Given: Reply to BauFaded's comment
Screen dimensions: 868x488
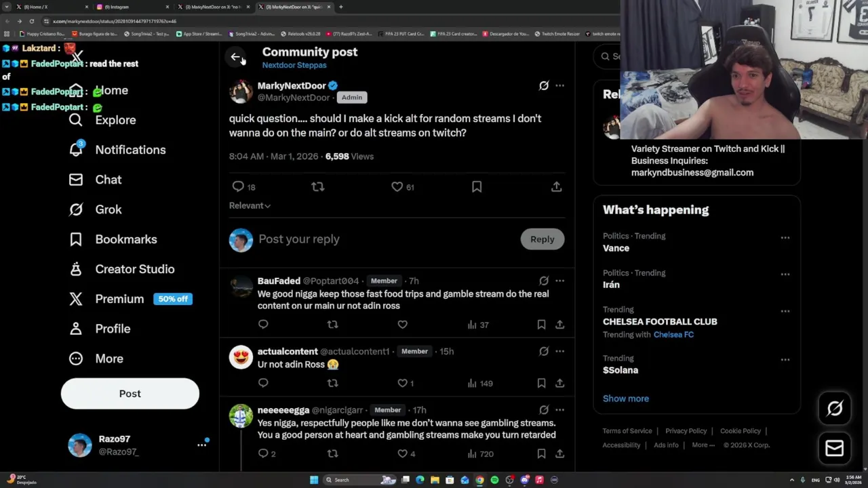Looking at the screenshot, I should pos(263,325).
